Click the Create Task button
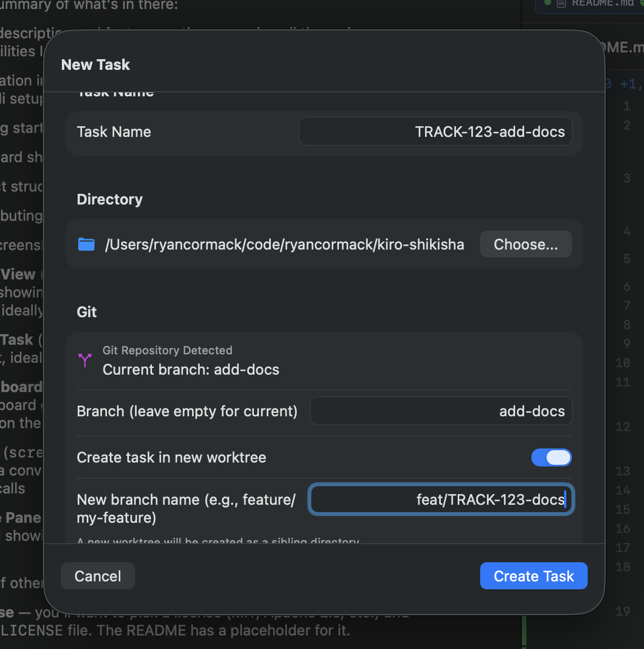 tap(534, 576)
